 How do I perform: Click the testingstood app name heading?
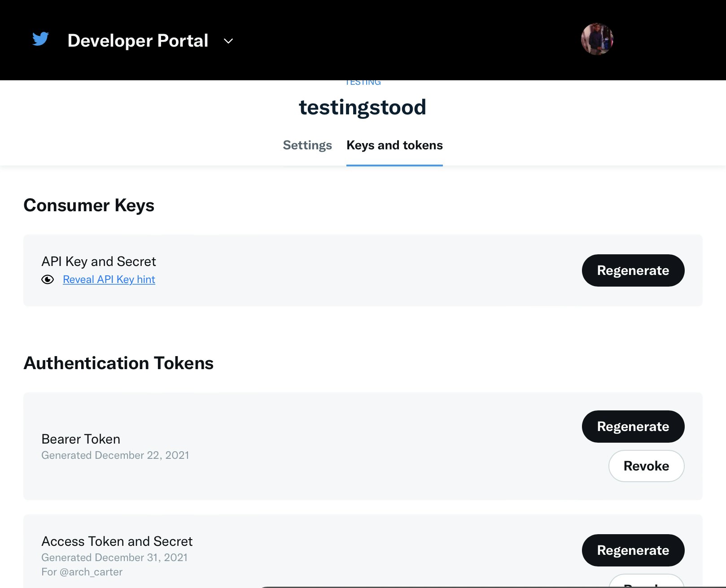pos(363,108)
